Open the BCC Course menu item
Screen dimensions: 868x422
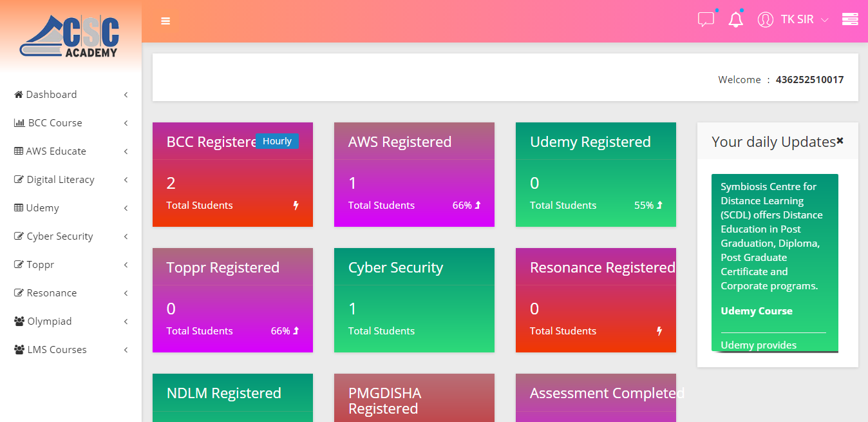tap(71, 122)
